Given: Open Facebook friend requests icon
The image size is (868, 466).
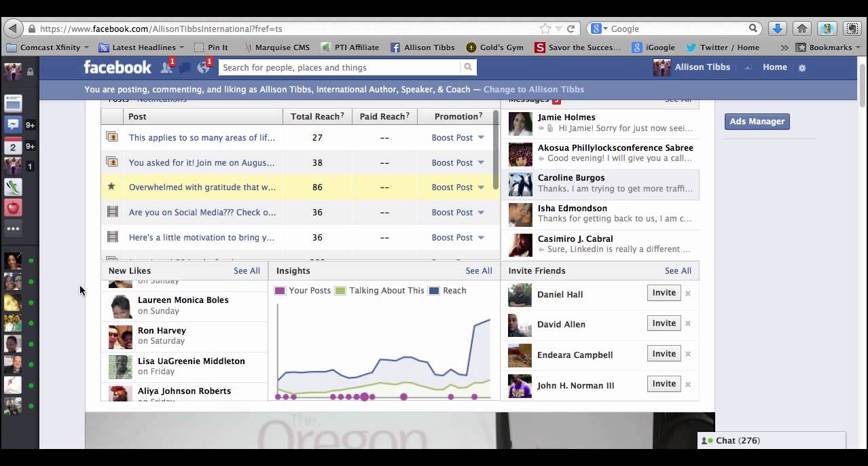Looking at the screenshot, I should click(166, 67).
